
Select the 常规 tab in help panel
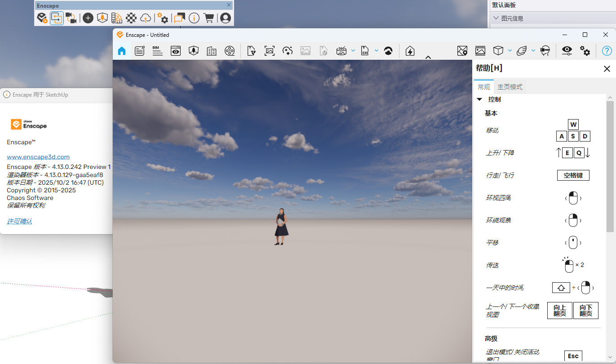484,87
